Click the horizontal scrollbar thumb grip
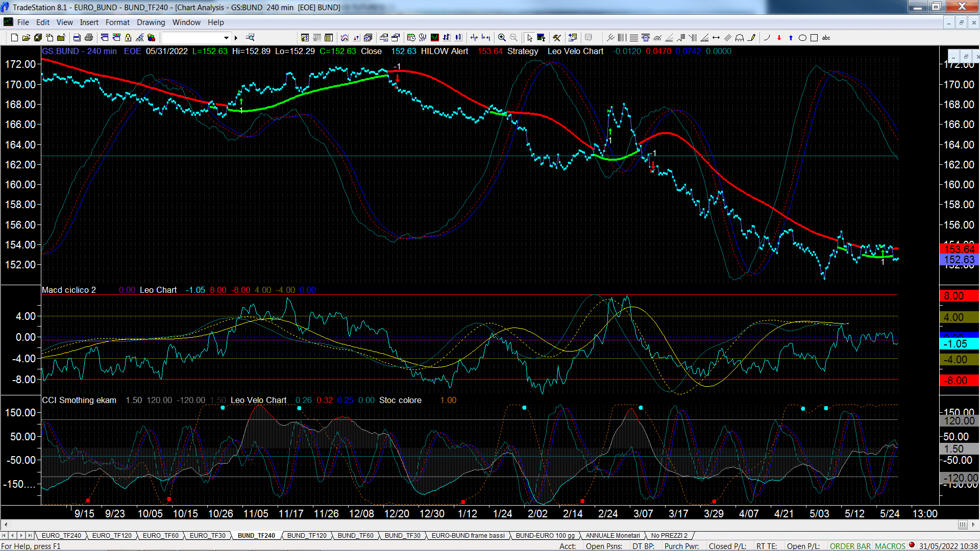Image resolution: width=980 pixels, height=551 pixels. (963, 524)
